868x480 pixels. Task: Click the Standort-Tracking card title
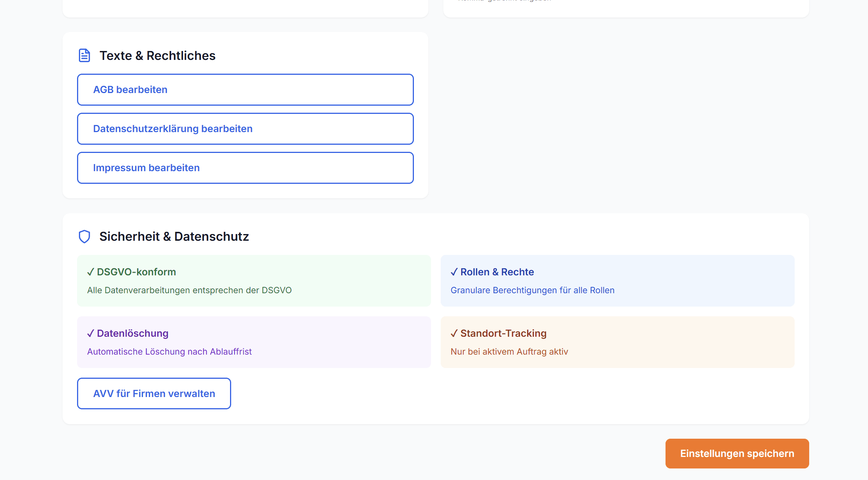point(503,333)
